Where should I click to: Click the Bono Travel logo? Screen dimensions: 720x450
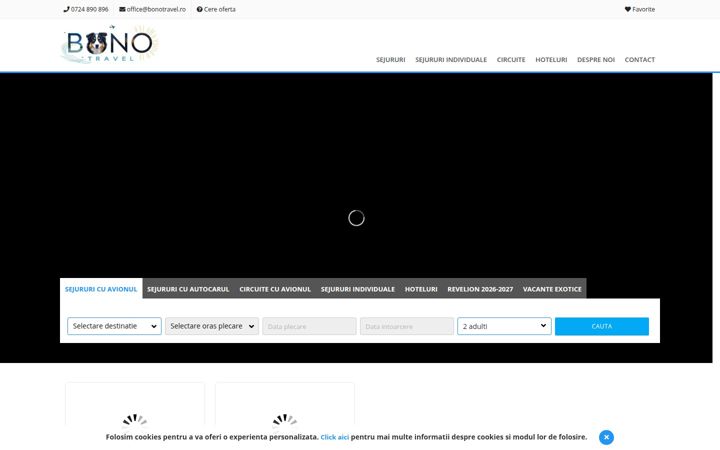coord(110,44)
